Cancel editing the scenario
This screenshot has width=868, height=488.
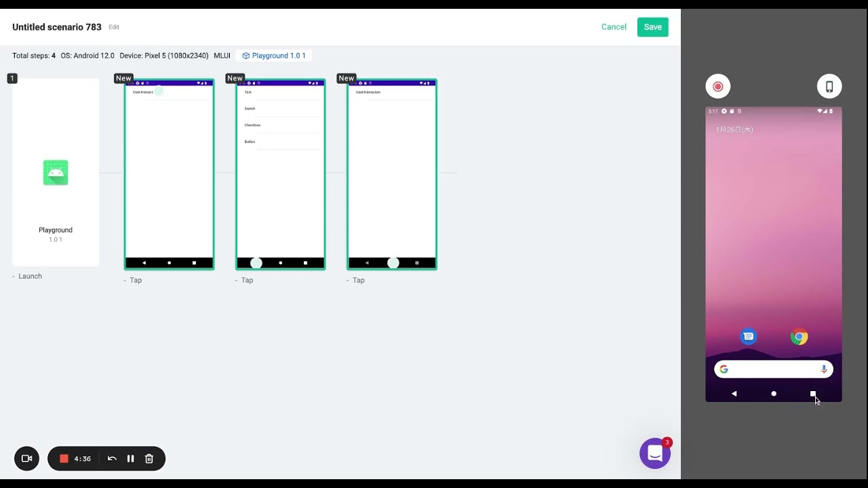click(x=614, y=27)
